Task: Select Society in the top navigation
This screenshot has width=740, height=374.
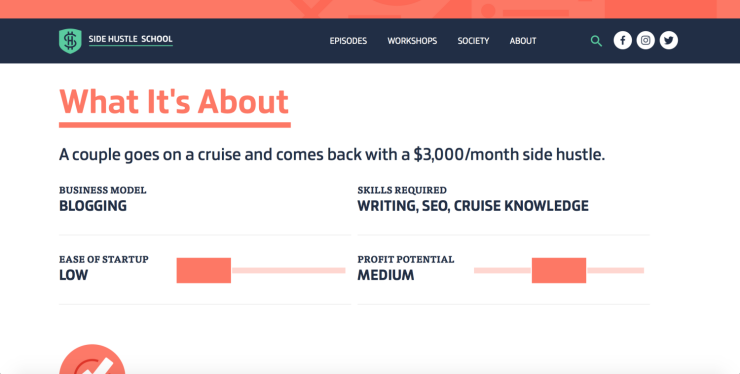Action: pos(473,41)
